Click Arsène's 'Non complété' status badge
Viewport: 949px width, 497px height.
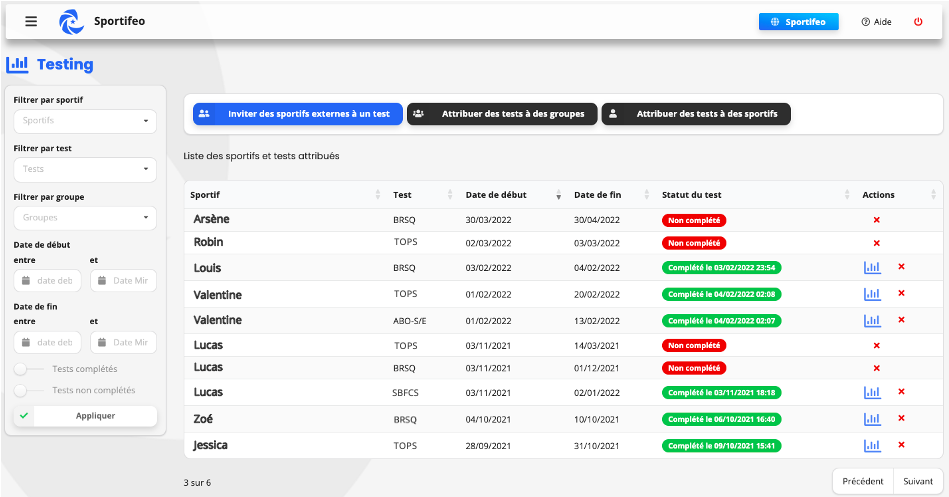pyautogui.click(x=694, y=220)
